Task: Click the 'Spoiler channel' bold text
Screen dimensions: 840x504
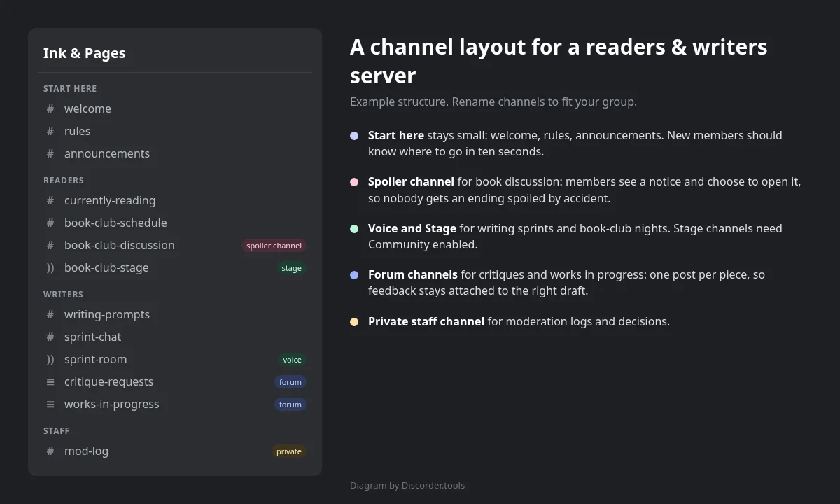Action: tap(411, 181)
